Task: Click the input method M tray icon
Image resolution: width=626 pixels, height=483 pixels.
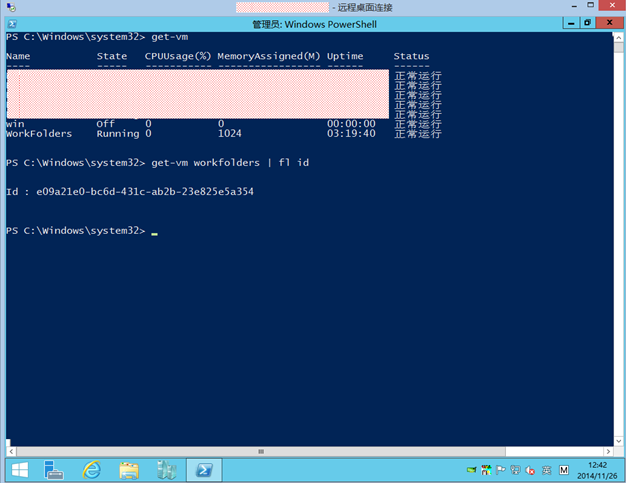Action: click(x=563, y=469)
